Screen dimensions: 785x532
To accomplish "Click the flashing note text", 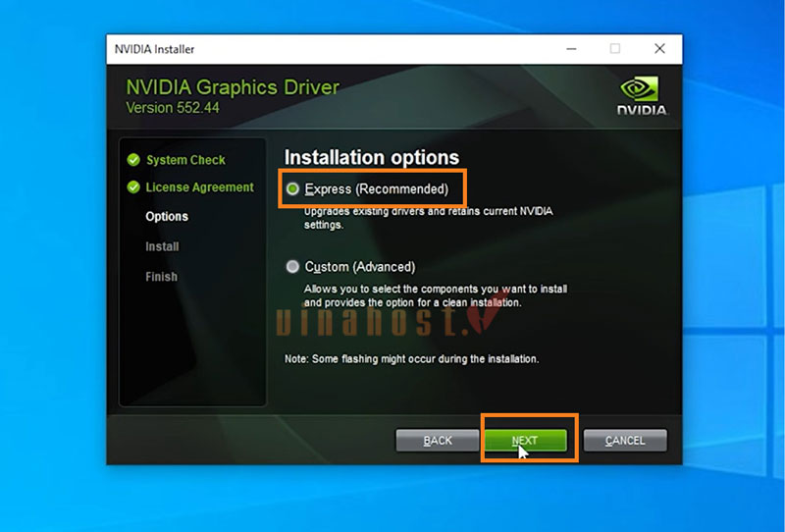I will pos(411,359).
